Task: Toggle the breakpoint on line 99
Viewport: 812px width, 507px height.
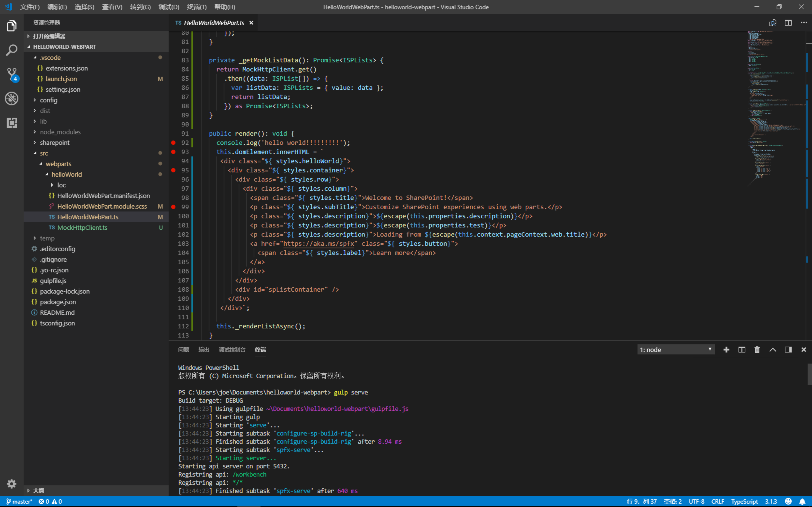Action: click(173, 207)
